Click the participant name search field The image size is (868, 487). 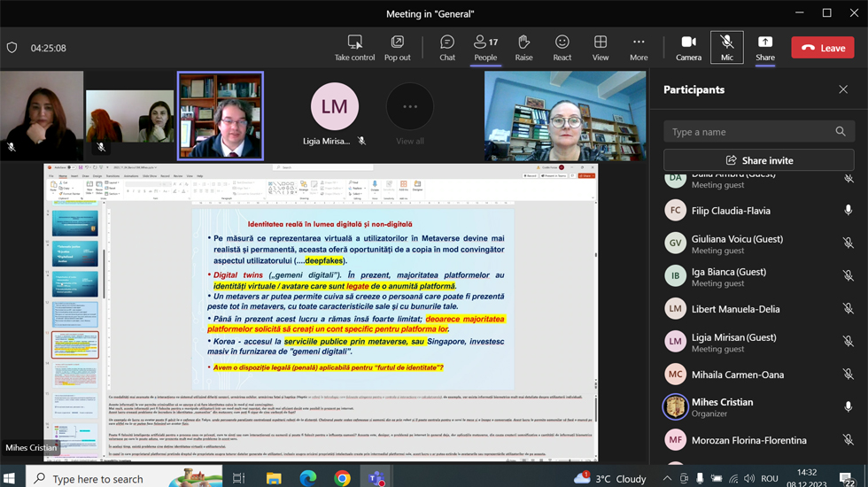click(x=748, y=132)
